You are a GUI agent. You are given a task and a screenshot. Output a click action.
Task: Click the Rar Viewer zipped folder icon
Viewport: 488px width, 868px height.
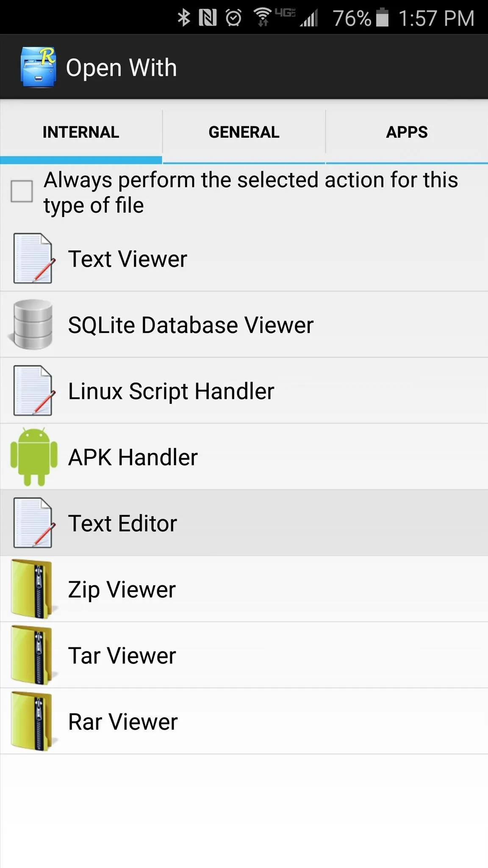point(32,721)
